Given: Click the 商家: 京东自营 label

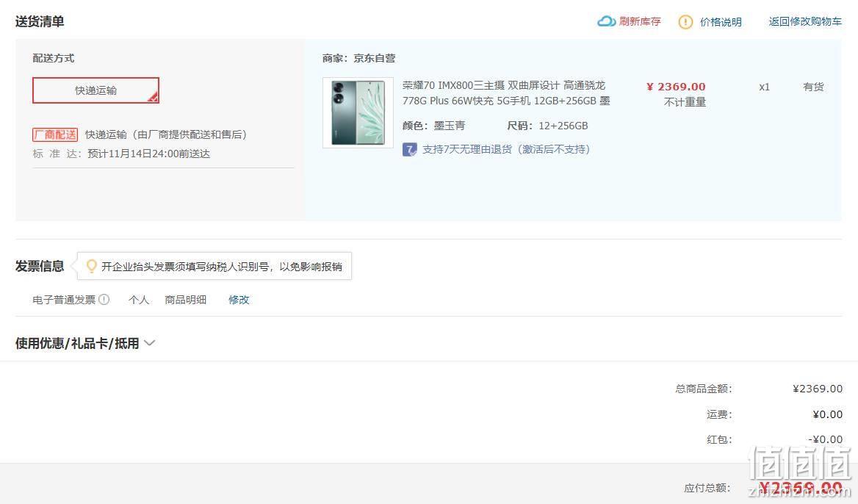Looking at the screenshot, I should pyautogui.click(x=358, y=58).
